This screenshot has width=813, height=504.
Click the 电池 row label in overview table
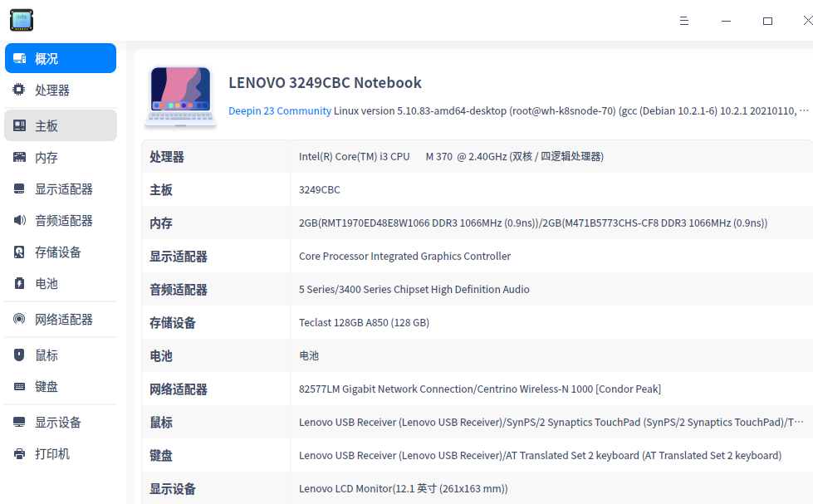coord(161,355)
